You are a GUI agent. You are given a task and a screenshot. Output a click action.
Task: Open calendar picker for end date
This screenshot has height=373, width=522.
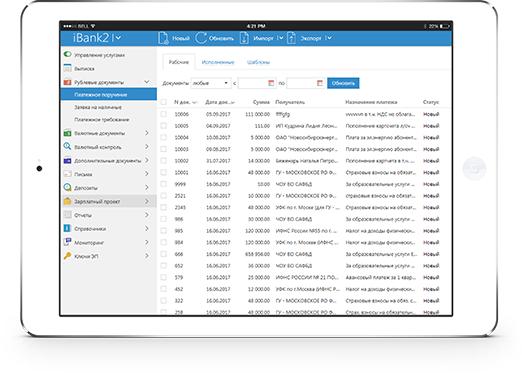pos(320,83)
